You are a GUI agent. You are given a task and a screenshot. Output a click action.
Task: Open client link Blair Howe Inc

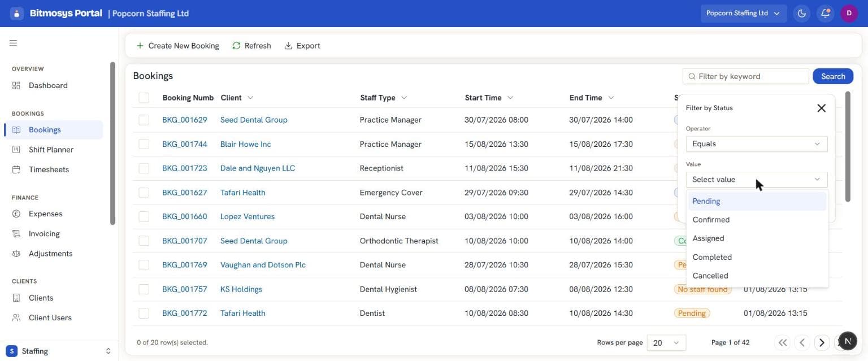point(246,144)
